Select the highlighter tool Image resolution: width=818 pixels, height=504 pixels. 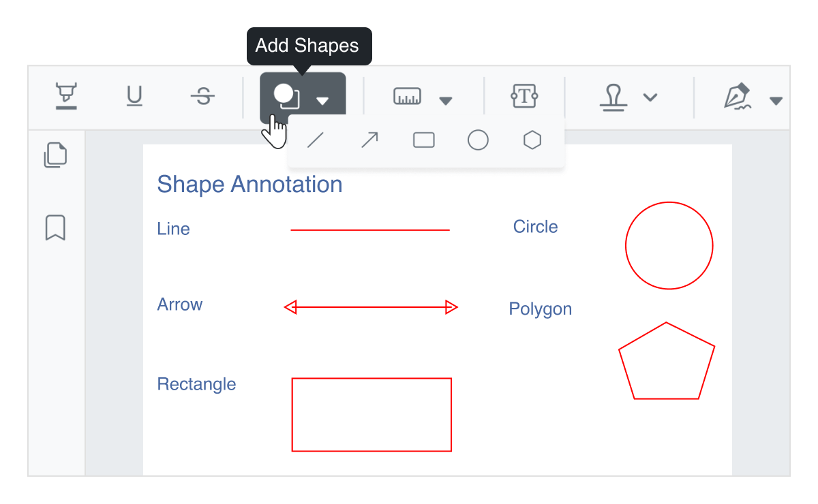[x=65, y=97]
